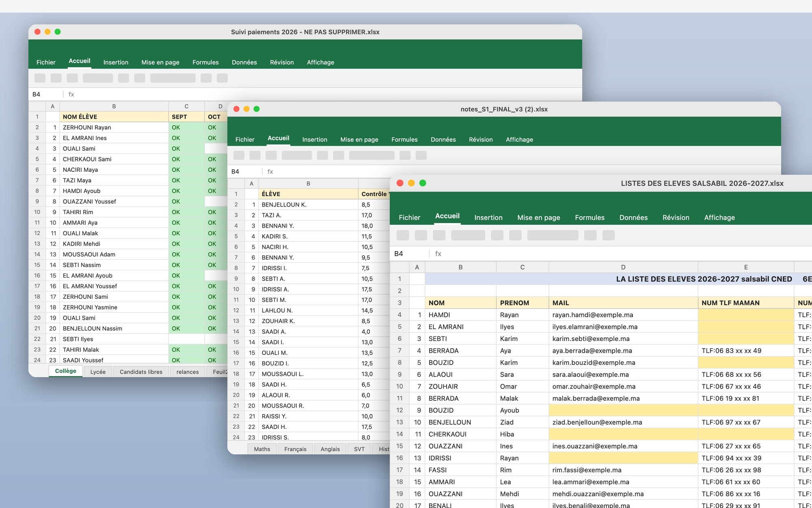Select cell BENJELLOUN Nassim

coord(114,328)
